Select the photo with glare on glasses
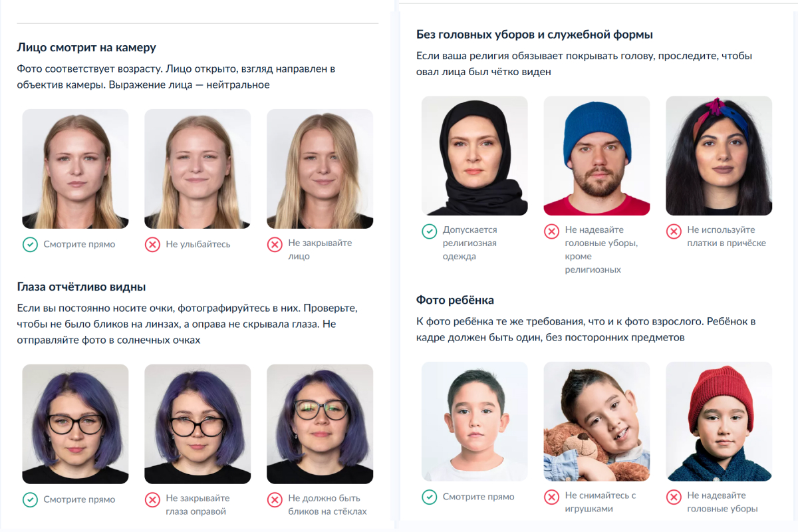Viewport: 798px width, 532px height. click(320, 424)
